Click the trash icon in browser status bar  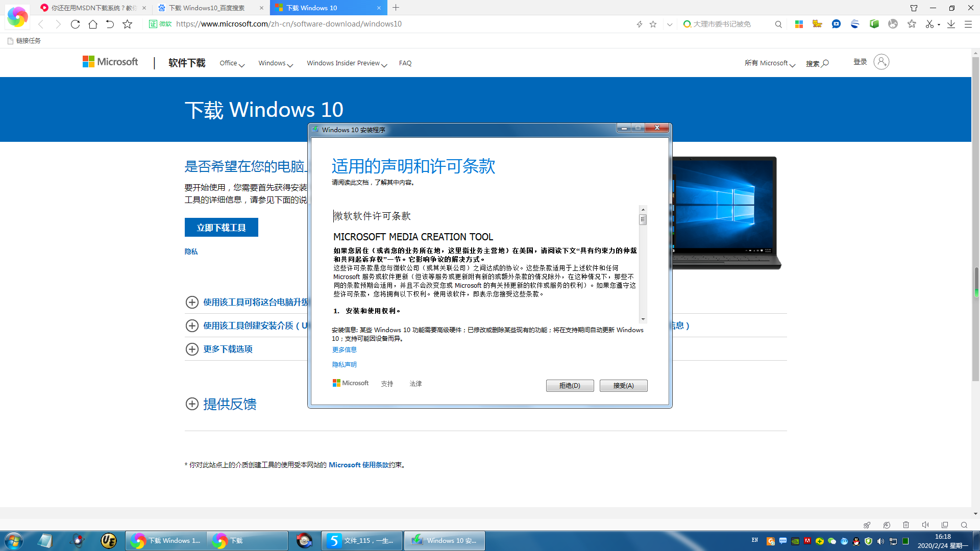(x=906, y=525)
